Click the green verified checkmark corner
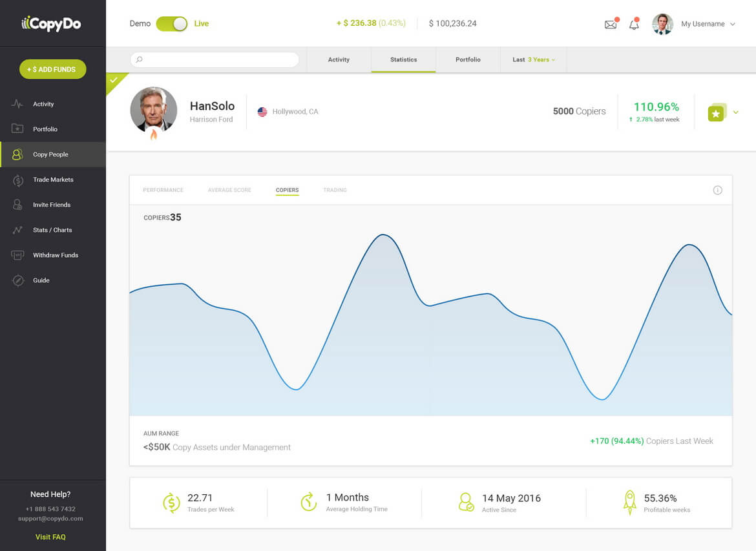Viewport: 756px width, 551px height. [x=114, y=79]
